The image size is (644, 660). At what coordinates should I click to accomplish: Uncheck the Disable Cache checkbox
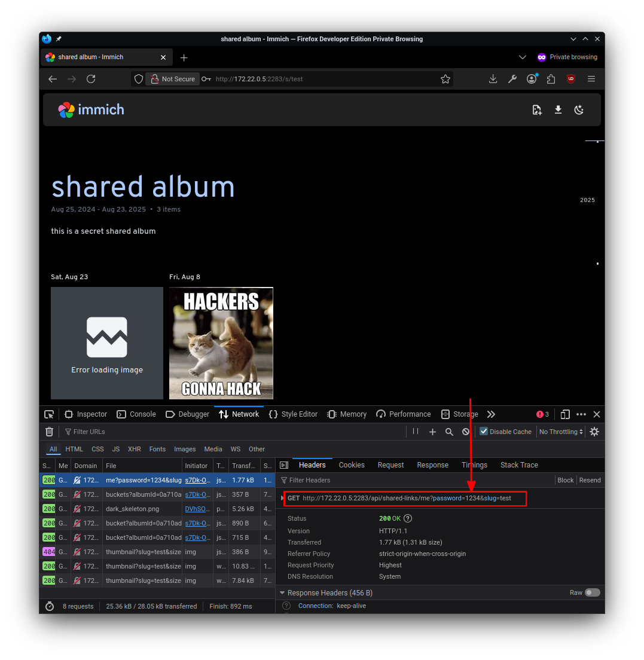pyautogui.click(x=484, y=432)
